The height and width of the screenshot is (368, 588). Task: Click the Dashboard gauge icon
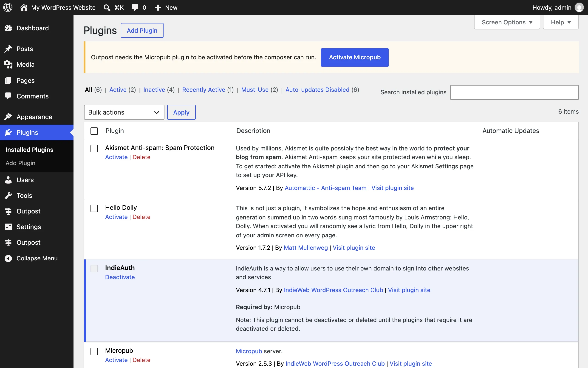(x=8, y=28)
